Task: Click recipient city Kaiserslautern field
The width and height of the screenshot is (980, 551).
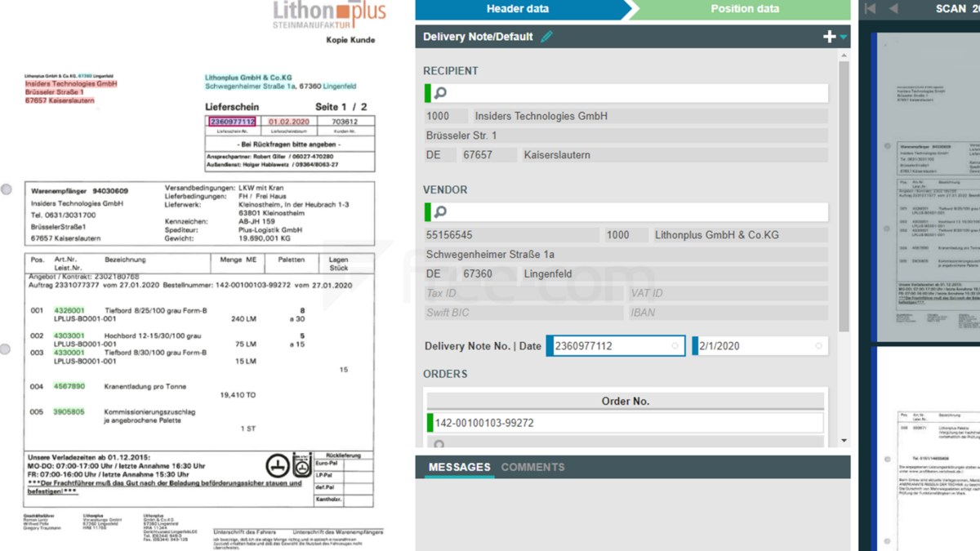Action: tap(674, 155)
